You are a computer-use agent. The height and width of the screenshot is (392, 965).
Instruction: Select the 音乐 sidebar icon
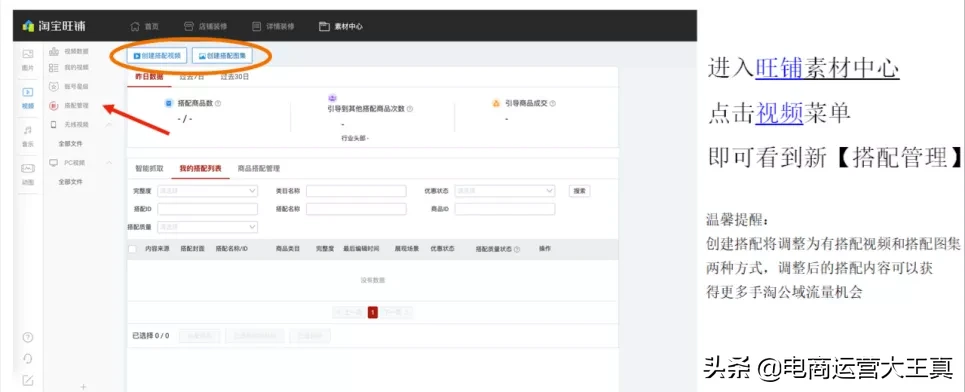[x=28, y=136]
